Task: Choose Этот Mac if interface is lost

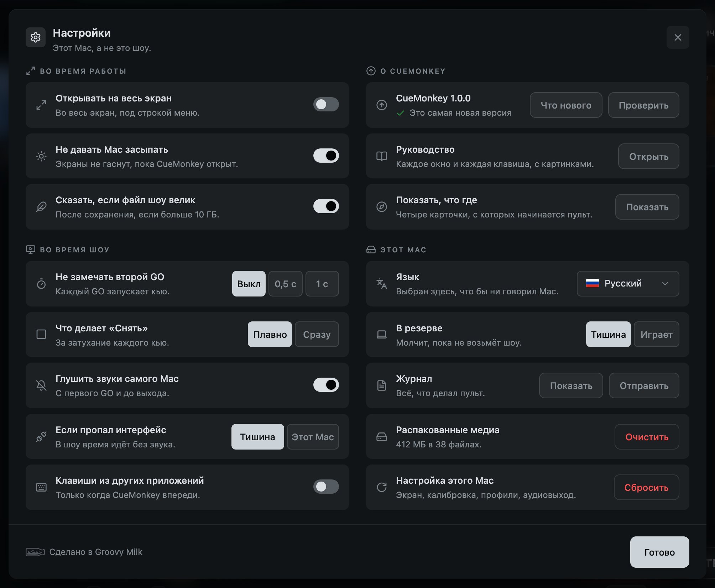Action: 313,437
